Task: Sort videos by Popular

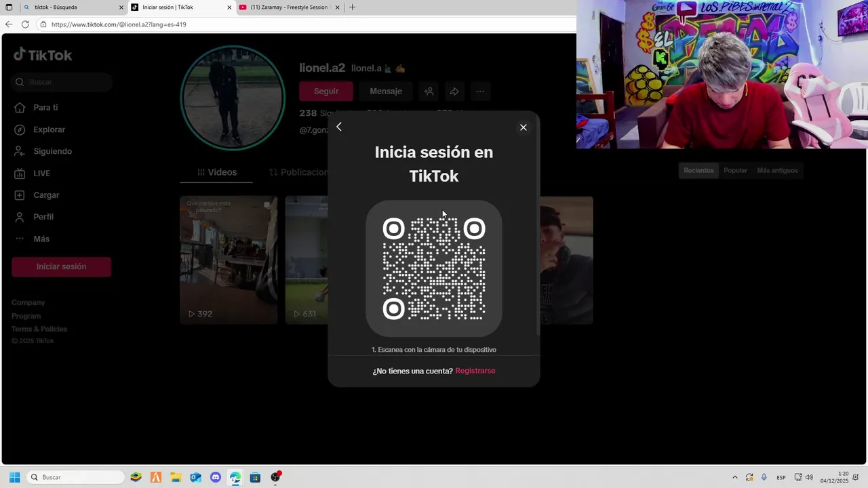Action: pyautogui.click(x=735, y=170)
